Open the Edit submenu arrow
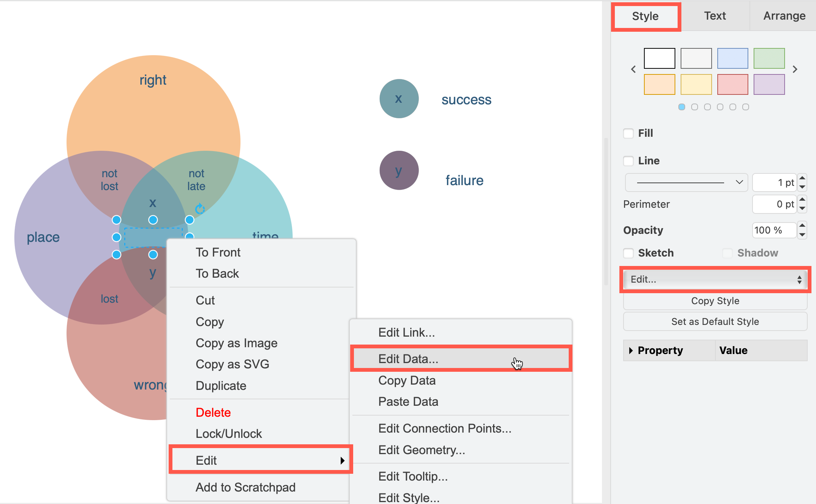816x504 pixels. pyautogui.click(x=343, y=460)
